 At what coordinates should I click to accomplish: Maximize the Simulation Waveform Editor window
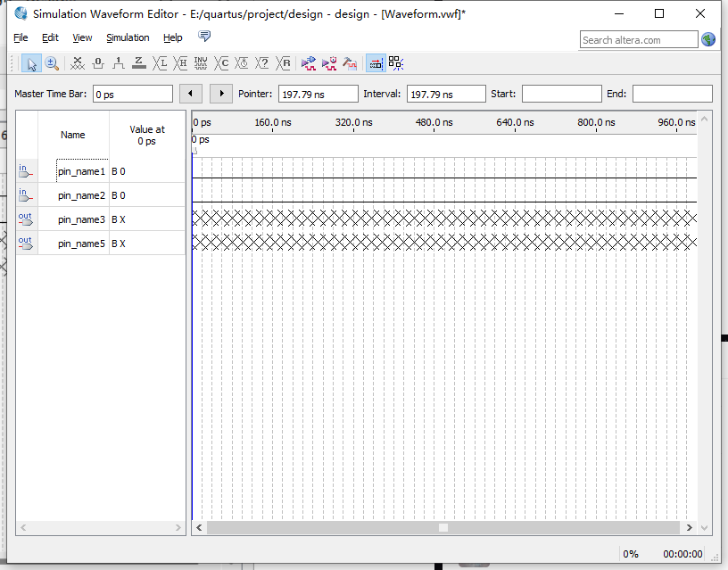(x=658, y=13)
